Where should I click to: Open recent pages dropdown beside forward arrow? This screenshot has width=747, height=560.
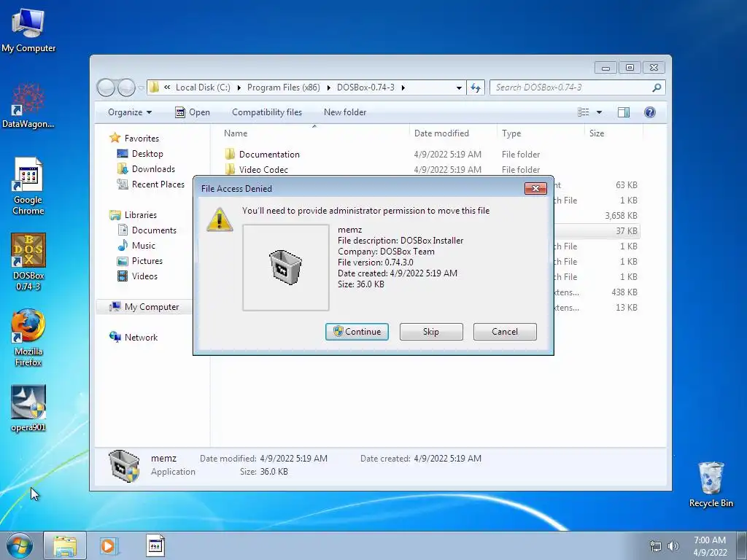coord(141,87)
